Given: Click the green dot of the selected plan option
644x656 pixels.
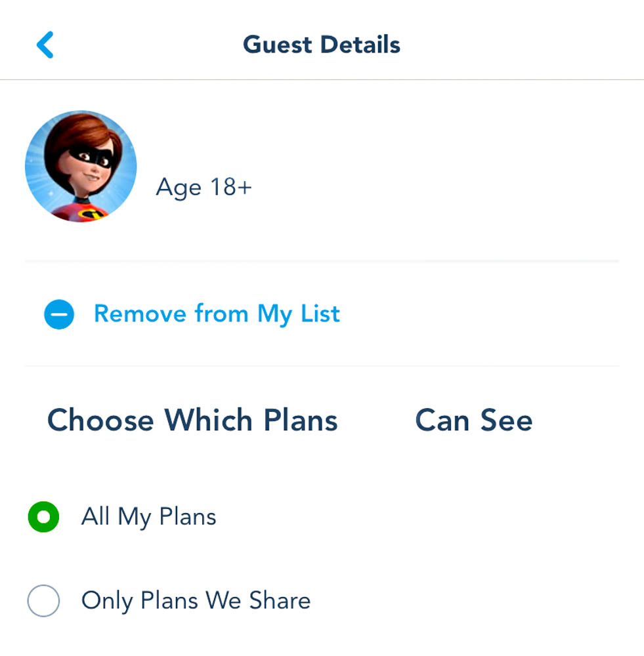Looking at the screenshot, I should click(x=43, y=517).
